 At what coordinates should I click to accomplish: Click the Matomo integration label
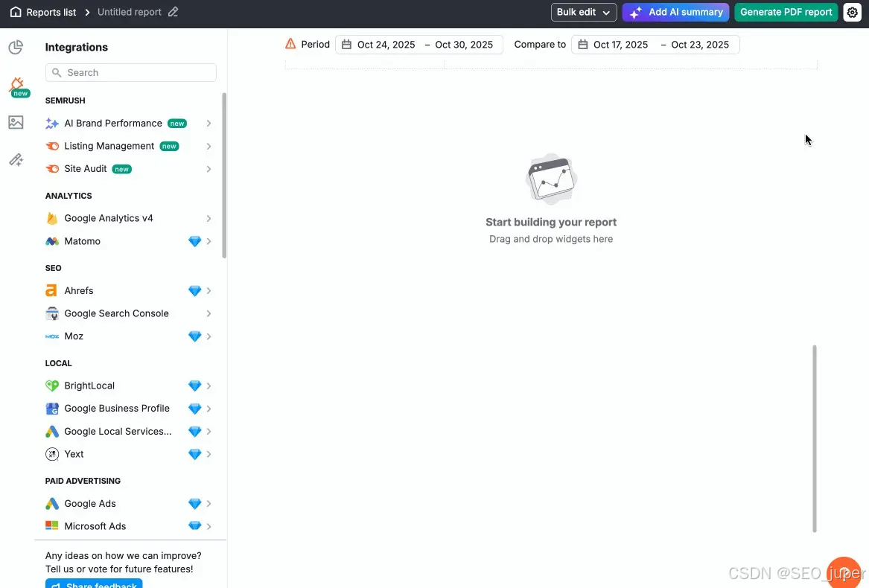82,241
